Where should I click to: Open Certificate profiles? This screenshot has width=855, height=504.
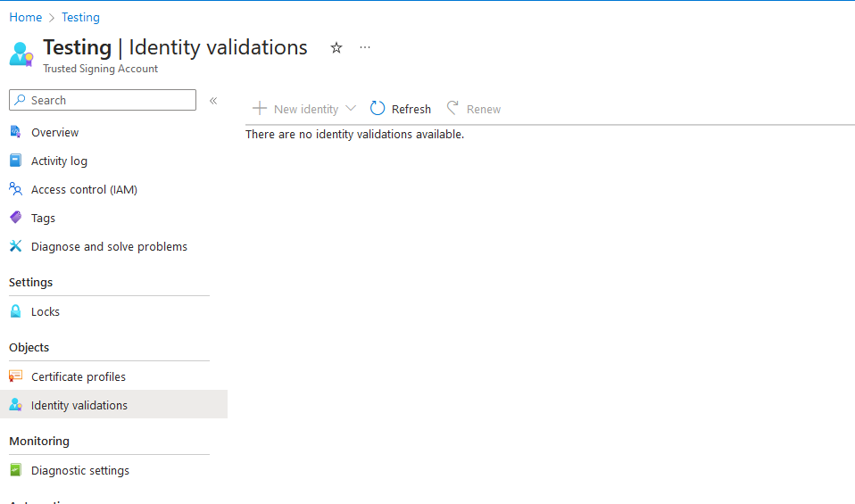click(x=79, y=376)
